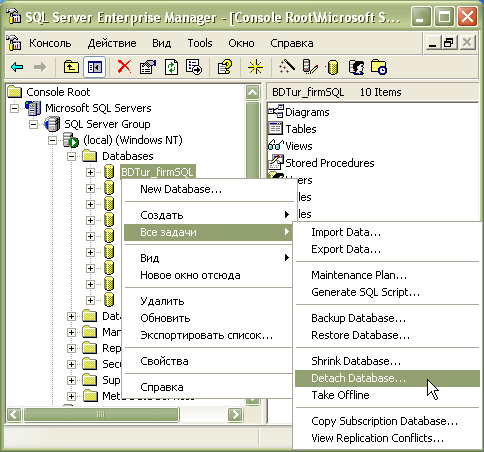Click the New Database cylinder toolbar icon
The height and width of the screenshot is (452, 484).
point(332,67)
